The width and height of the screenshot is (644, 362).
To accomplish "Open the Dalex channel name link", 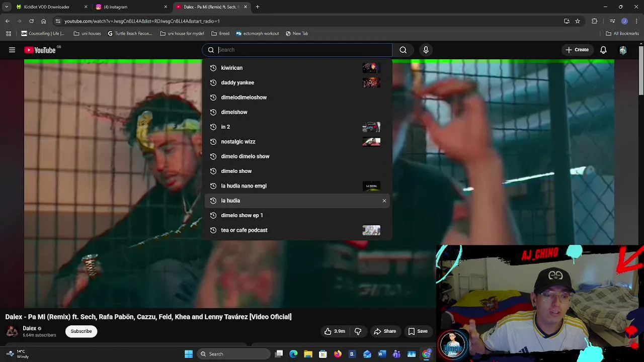I will point(29,328).
